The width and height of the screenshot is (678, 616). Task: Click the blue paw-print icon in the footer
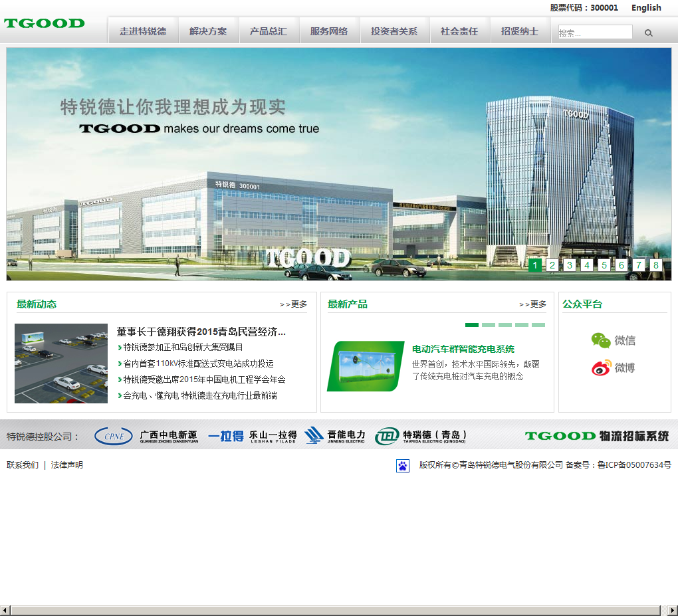[403, 466]
